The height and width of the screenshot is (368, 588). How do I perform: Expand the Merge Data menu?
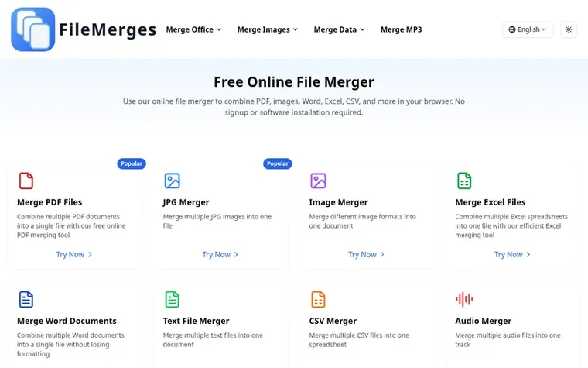pyautogui.click(x=340, y=29)
